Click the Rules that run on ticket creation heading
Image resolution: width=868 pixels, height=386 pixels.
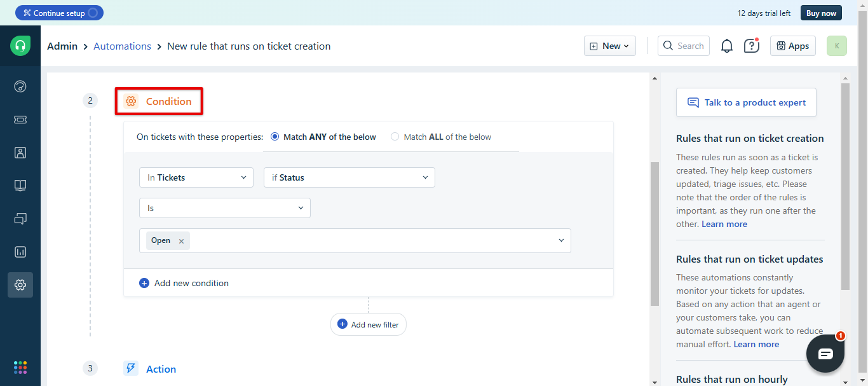[x=750, y=139]
